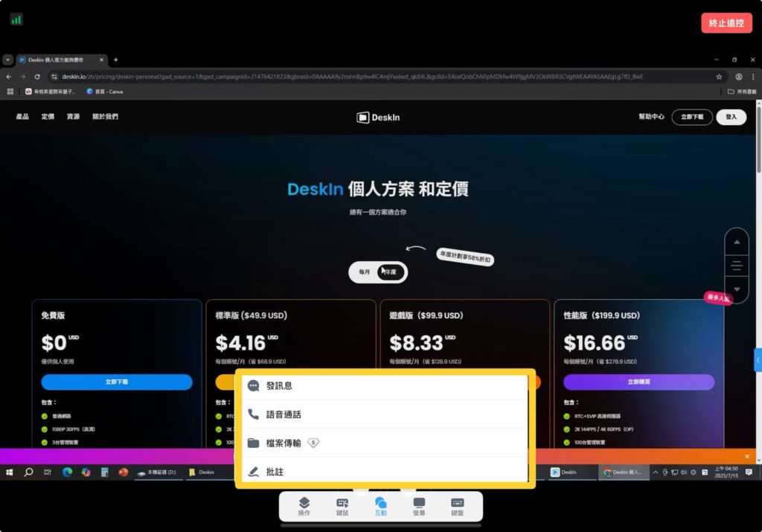Screen dimensions: 762x532
Task: Open Copilot from the remote taskbar
Action: point(86,472)
